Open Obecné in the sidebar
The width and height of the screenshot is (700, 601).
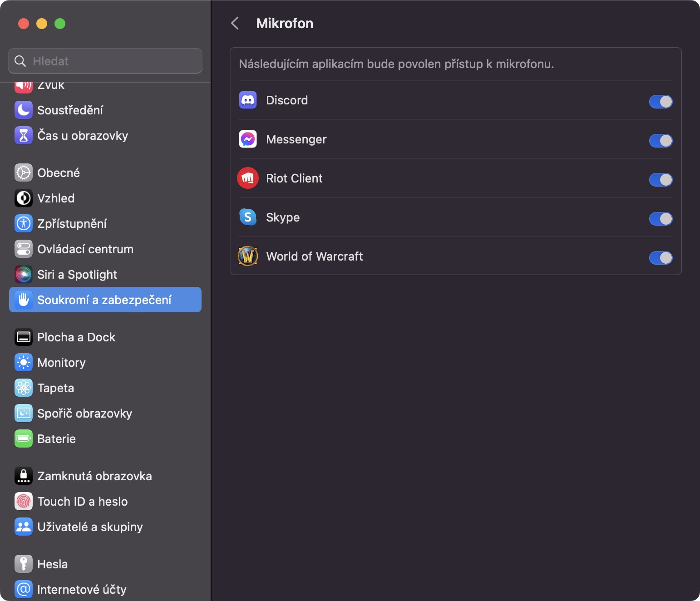click(x=58, y=173)
